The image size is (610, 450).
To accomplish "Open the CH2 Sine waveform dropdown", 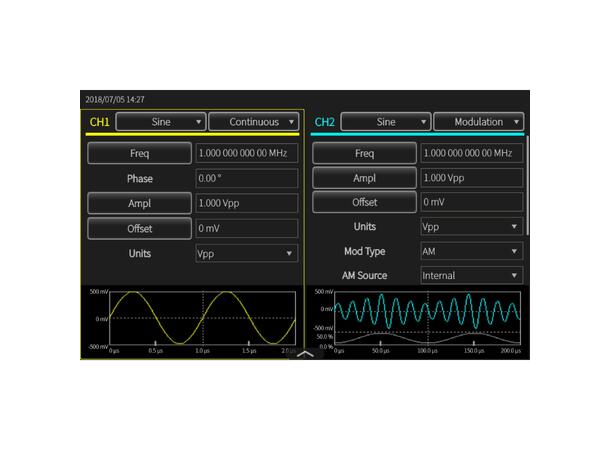I will pyautogui.click(x=385, y=122).
